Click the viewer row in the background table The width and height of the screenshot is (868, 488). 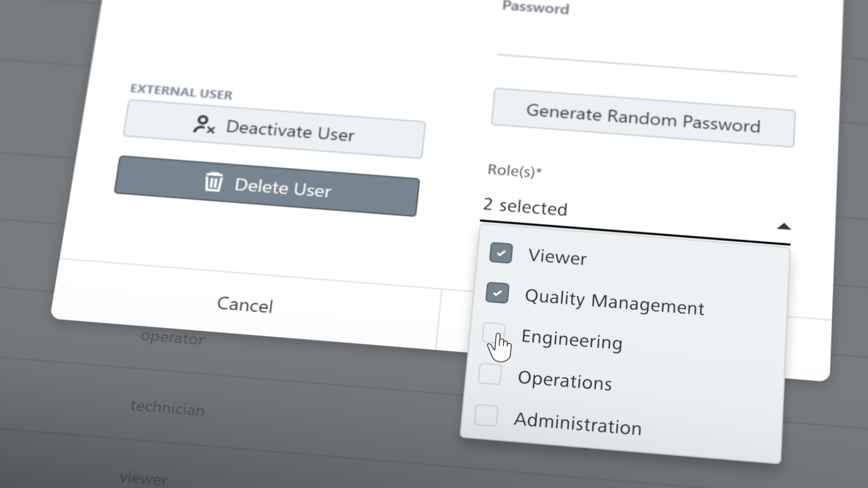pos(144,478)
